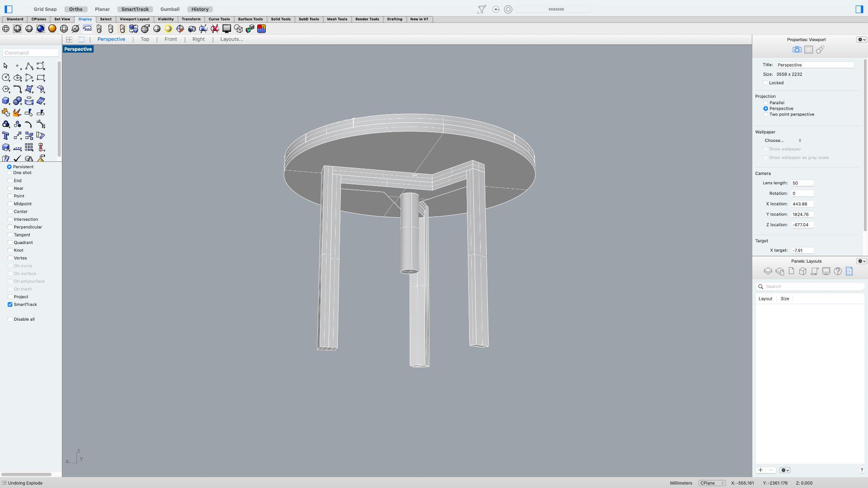
Task: Check the Locked viewport checkbox
Action: click(x=765, y=83)
